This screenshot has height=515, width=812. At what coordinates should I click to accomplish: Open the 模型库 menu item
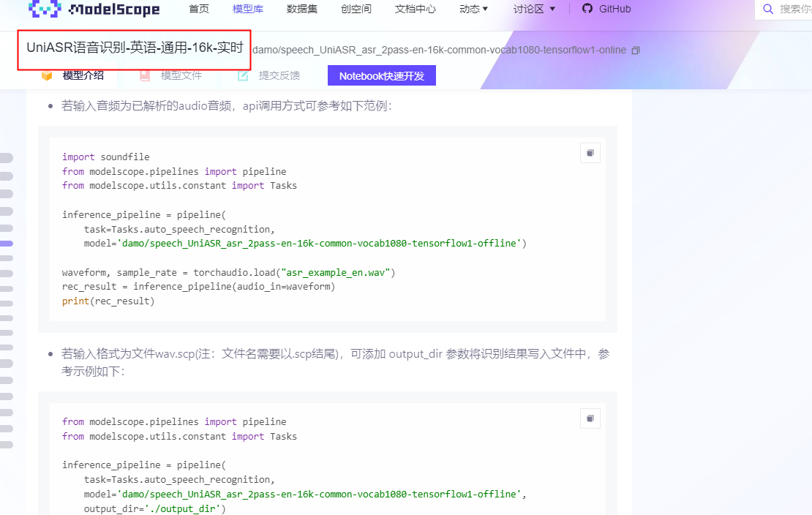[247, 9]
